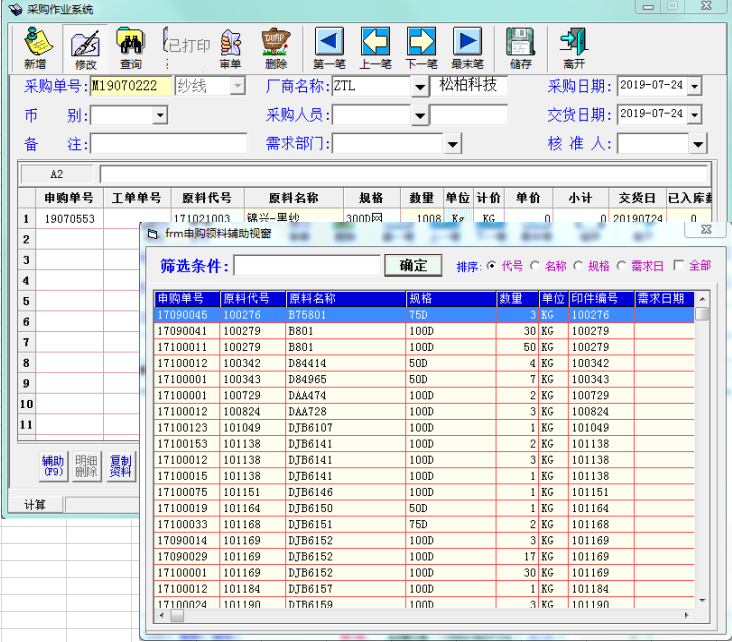Viewport: 732px width, 642px height.
Task: Click the 复制资料 button
Action: [x=120, y=466]
